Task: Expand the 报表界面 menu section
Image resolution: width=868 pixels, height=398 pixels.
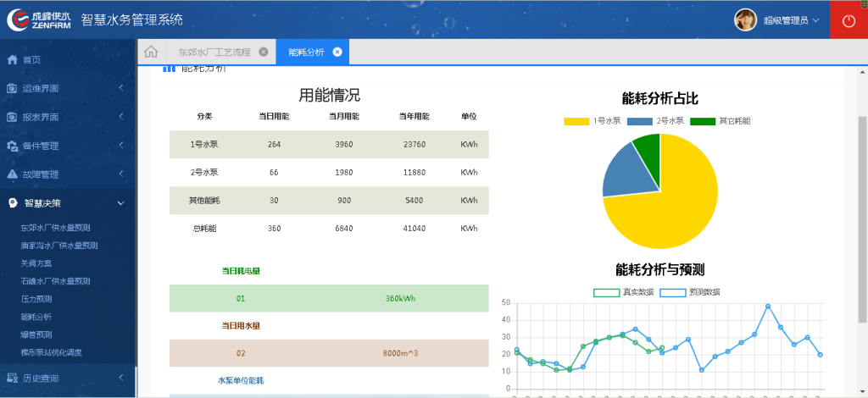Action: pyautogui.click(x=120, y=117)
